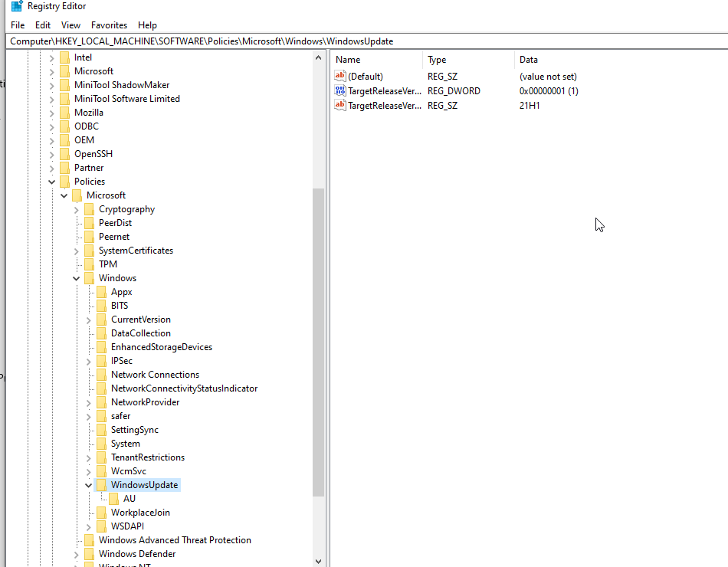
Task: Click the DataCollection folder icon
Action: pos(102,333)
